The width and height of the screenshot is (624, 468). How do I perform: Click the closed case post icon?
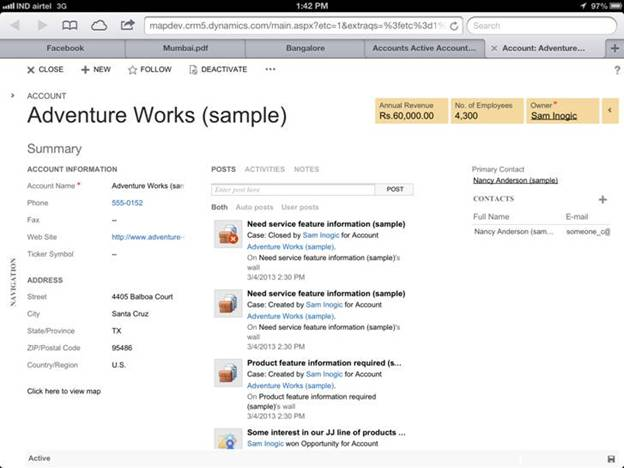[227, 235]
